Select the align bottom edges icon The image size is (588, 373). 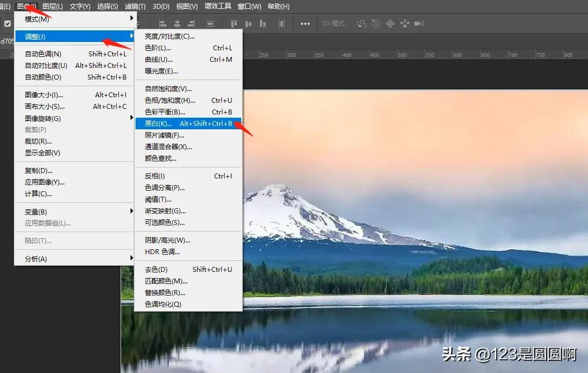coord(262,23)
